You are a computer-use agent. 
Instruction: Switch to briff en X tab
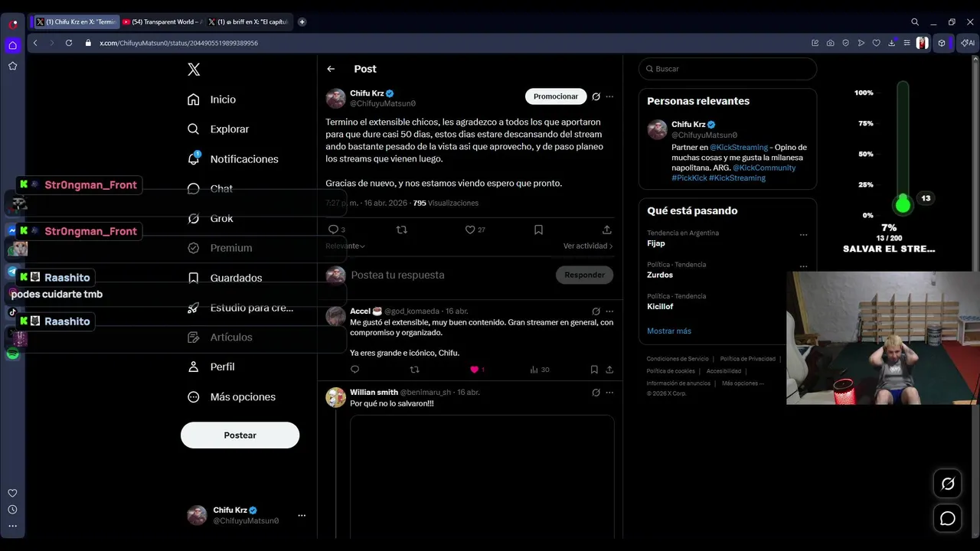(249, 22)
